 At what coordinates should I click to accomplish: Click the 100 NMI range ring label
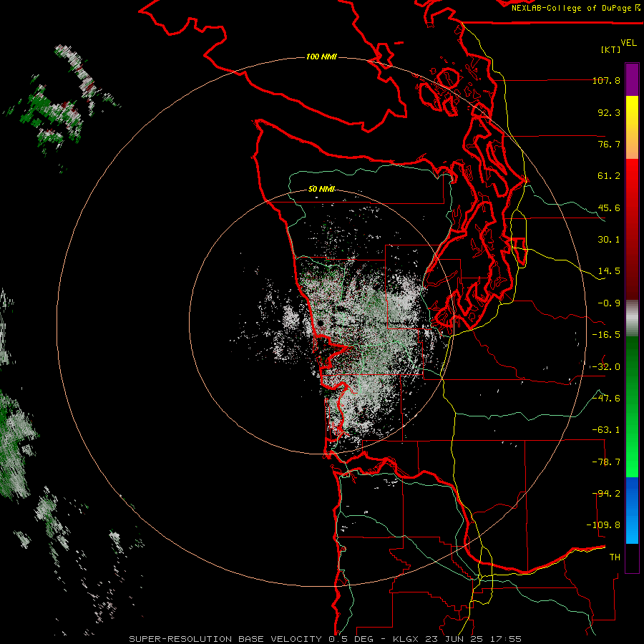point(321,57)
